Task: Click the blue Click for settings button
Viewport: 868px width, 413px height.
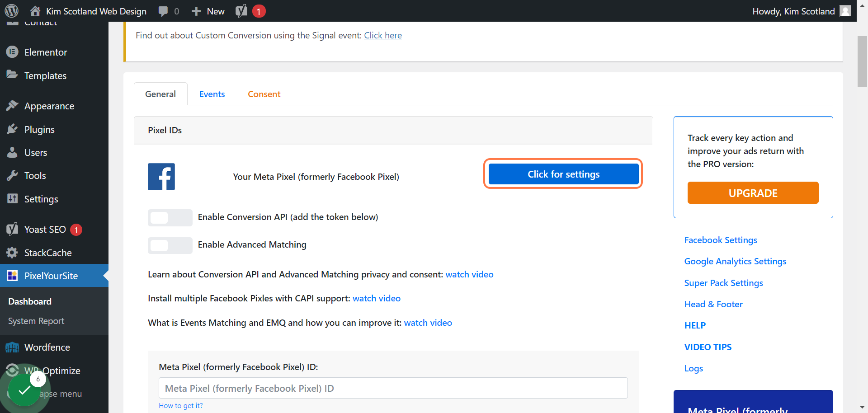Action: point(563,174)
